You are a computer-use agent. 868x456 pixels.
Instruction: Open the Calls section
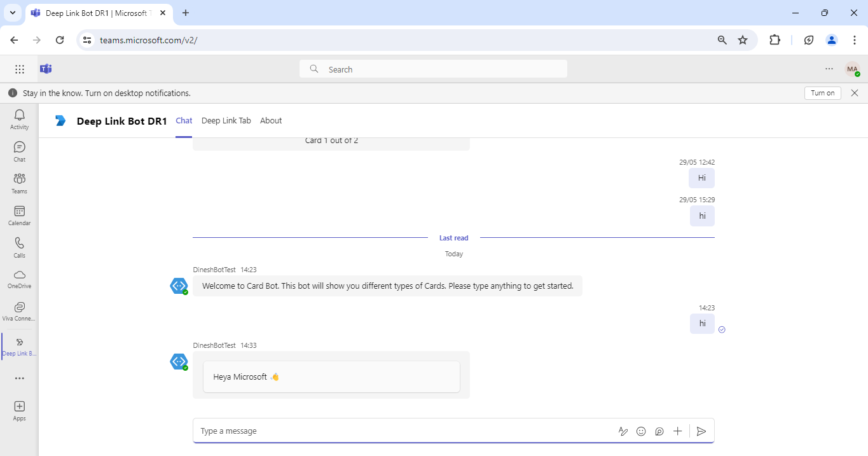coord(19,247)
